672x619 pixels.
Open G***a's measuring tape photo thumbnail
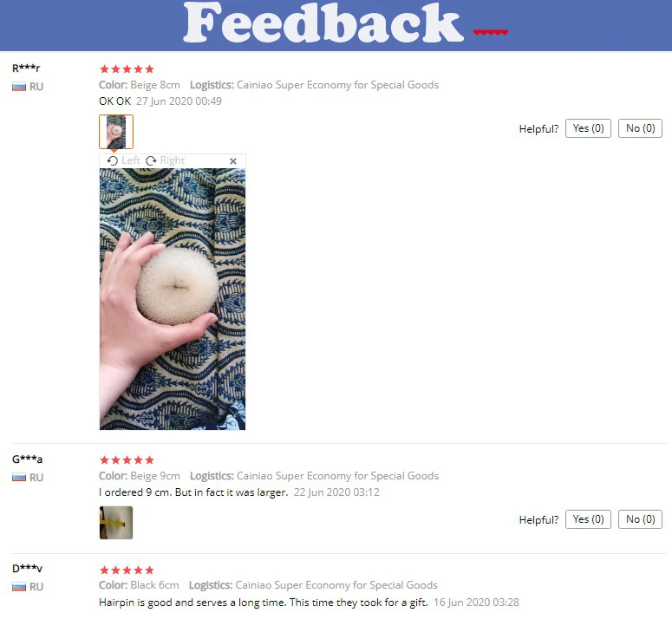click(x=116, y=523)
